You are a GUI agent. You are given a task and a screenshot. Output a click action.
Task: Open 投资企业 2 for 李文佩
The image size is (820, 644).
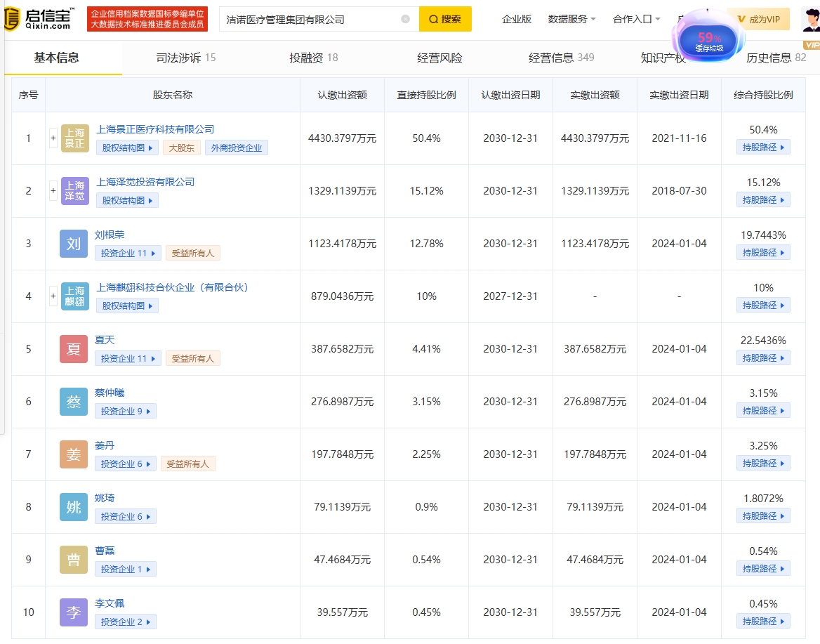[x=126, y=622]
